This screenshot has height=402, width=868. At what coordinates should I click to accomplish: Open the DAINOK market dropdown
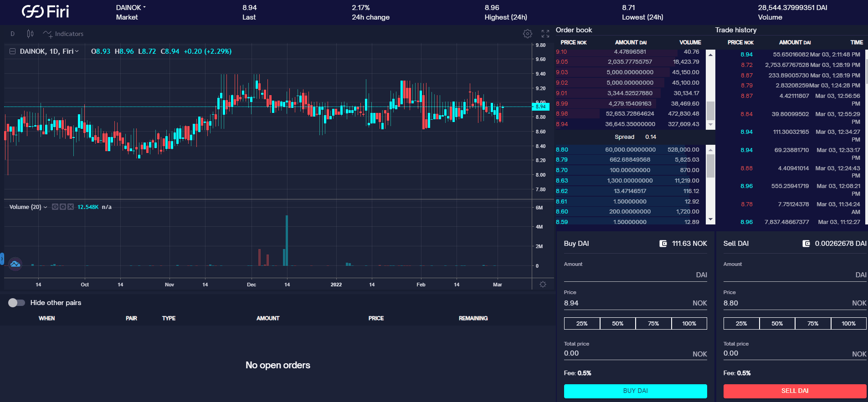[x=131, y=8]
